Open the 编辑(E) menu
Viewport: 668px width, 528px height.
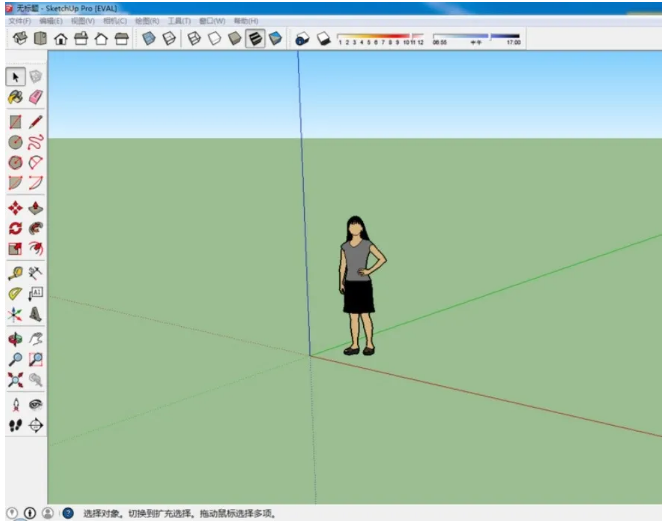coord(51,21)
